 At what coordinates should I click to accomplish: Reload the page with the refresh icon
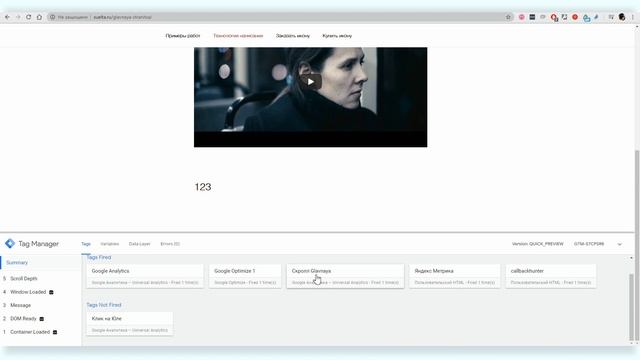29,17
